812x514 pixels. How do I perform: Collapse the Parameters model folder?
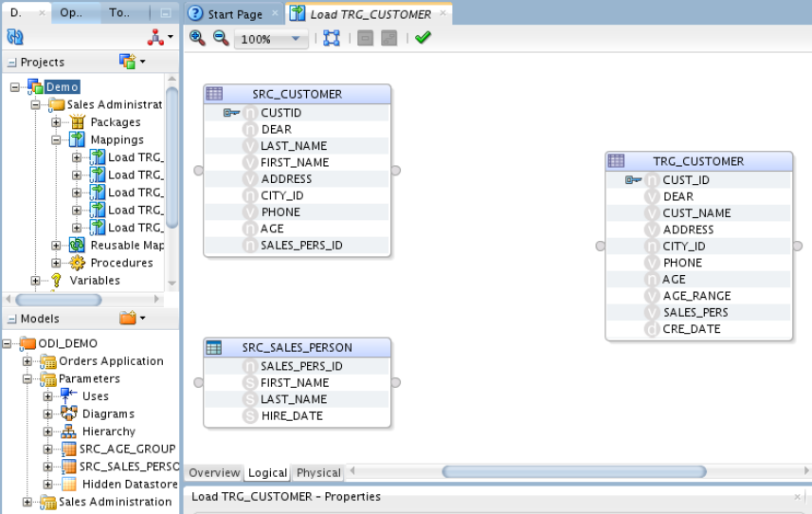coord(27,378)
